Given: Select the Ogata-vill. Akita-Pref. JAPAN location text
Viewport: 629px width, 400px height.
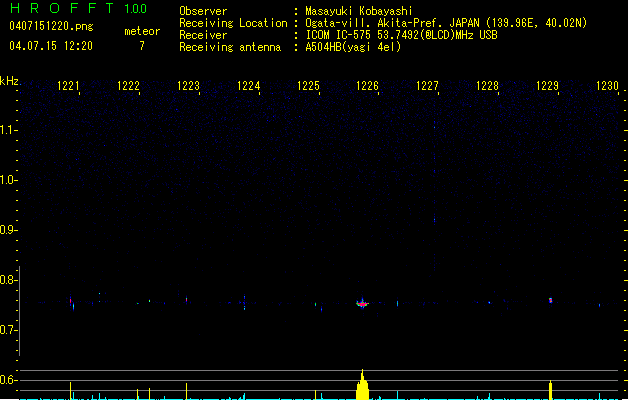Looking at the screenshot, I should [446, 23].
